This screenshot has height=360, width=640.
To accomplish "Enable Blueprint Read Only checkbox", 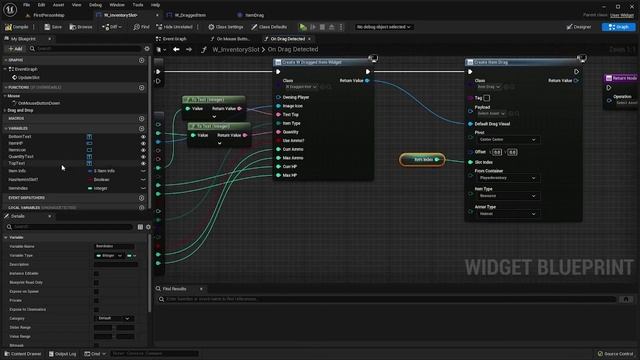I will (96, 282).
